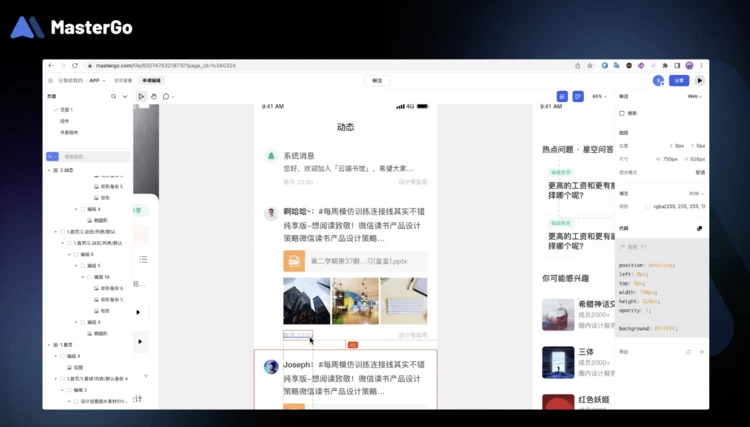Click the copy code icon in the code panel
The image size is (750, 427).
[699, 228]
